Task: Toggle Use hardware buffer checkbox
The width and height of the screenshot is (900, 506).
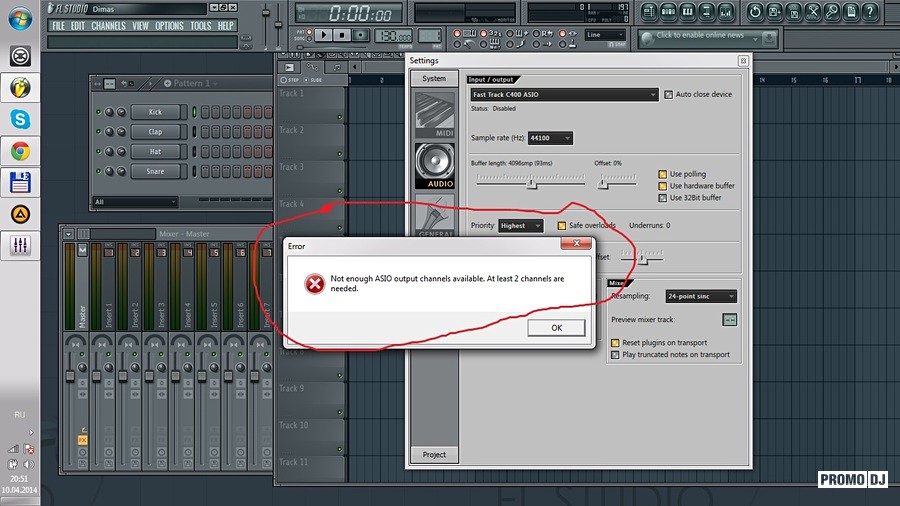Action: pos(662,186)
